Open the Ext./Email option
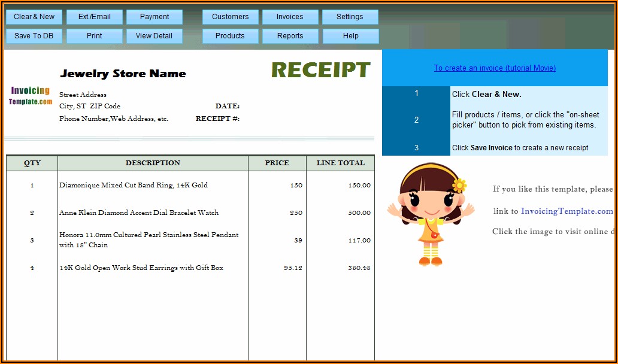The height and width of the screenshot is (364, 618). click(x=95, y=17)
